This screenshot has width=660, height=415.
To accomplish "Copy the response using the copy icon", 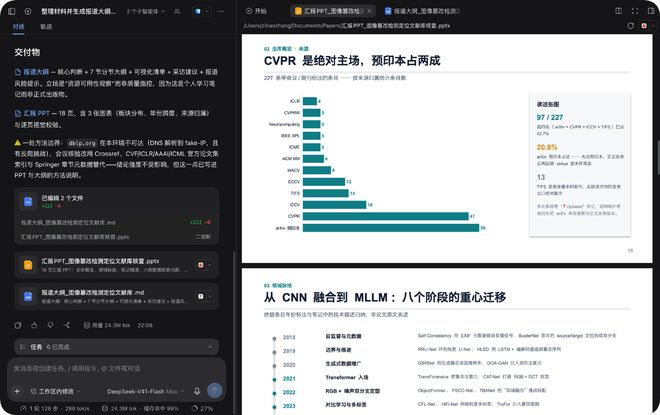I will point(18,325).
